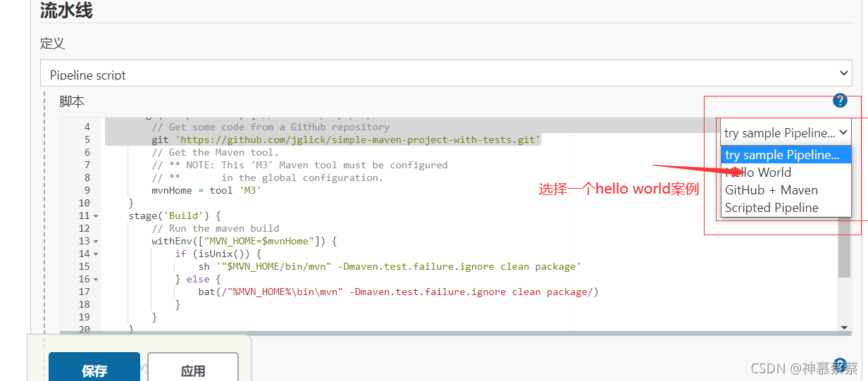Open the try sample Pipeline dropdown
This screenshot has height=381, width=868.
(x=786, y=132)
